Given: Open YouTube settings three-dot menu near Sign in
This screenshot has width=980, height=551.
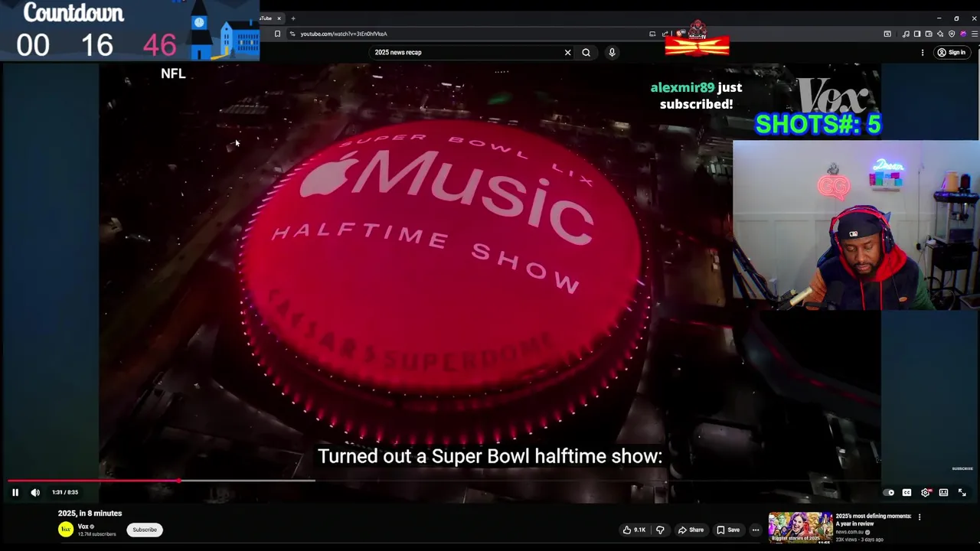Looking at the screenshot, I should point(922,52).
